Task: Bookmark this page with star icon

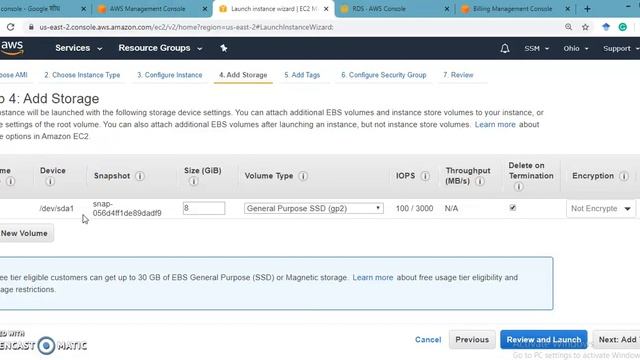Action: coord(585,27)
